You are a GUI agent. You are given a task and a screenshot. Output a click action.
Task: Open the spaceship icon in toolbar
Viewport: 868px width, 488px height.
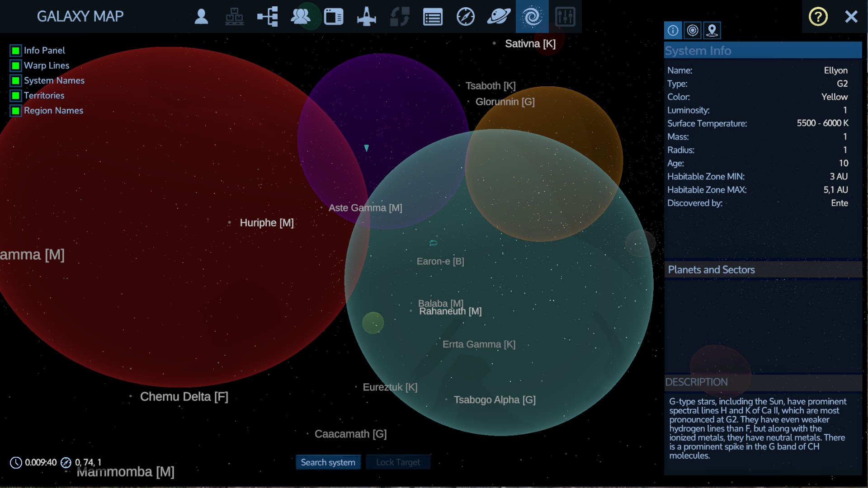tap(366, 17)
